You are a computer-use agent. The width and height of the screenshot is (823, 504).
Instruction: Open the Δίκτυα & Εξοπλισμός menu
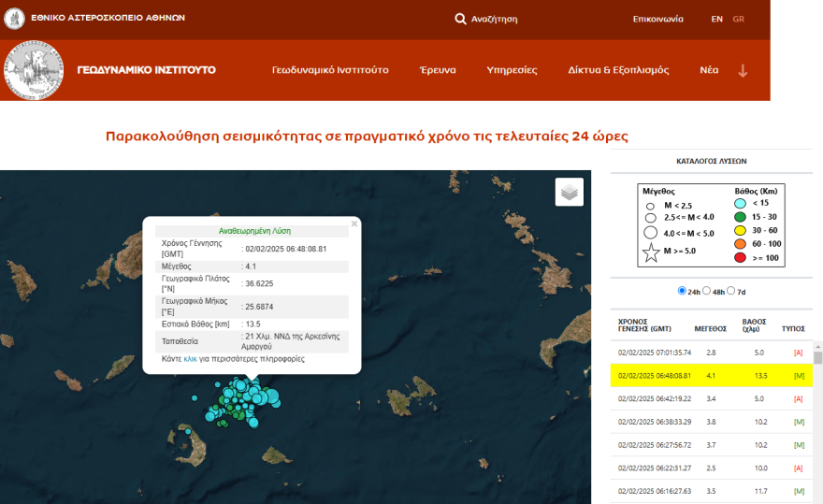tap(618, 70)
